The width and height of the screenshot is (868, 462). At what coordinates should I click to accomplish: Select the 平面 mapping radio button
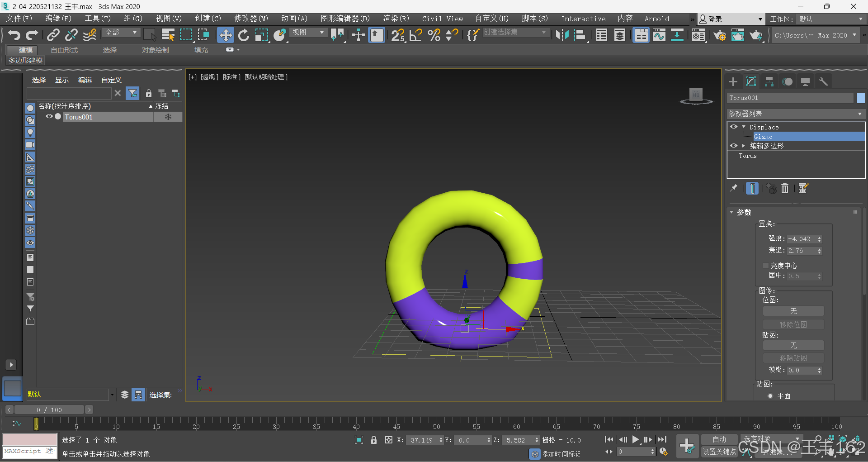pos(770,396)
